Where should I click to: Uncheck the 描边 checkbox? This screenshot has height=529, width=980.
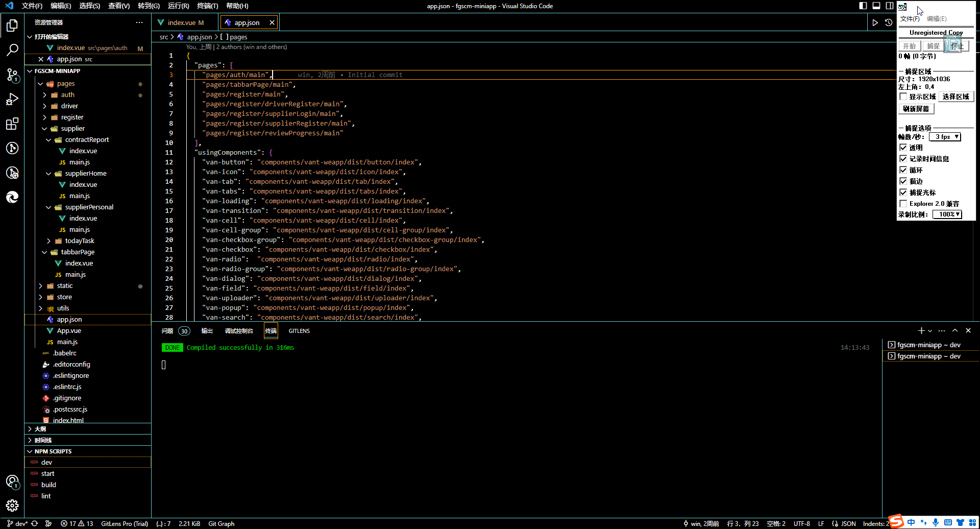click(x=903, y=181)
